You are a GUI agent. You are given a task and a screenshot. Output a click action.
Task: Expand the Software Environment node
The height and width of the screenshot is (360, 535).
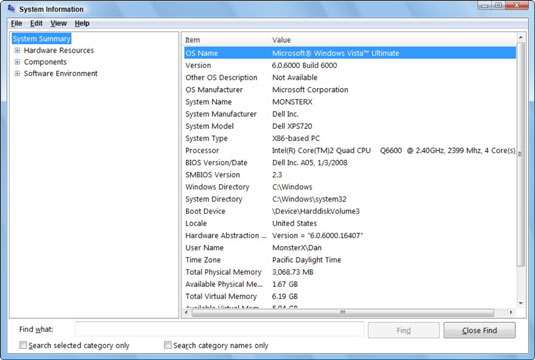[x=17, y=74]
